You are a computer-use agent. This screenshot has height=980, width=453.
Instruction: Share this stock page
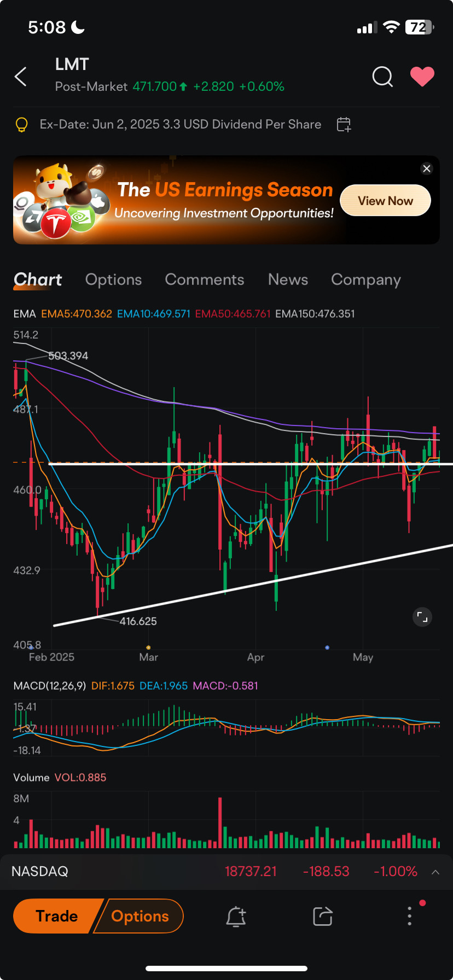323,917
